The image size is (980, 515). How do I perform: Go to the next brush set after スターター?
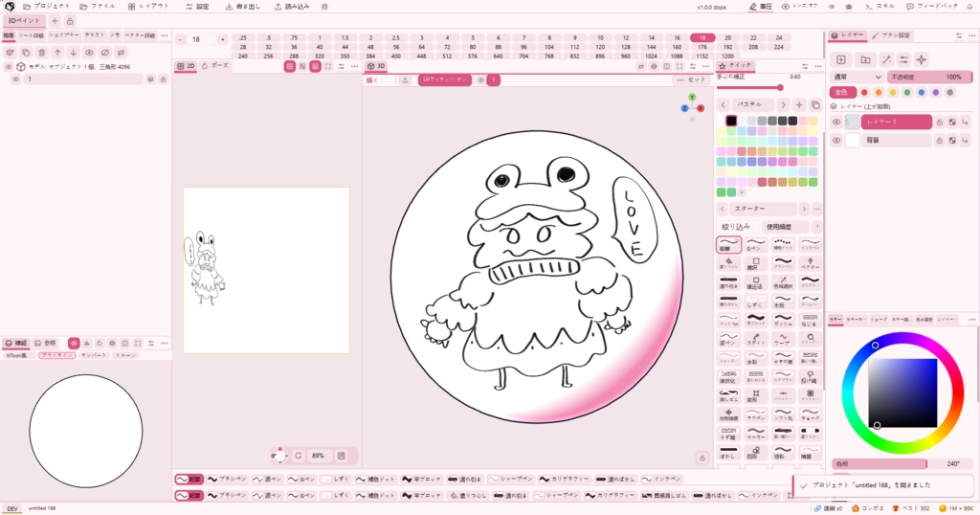[804, 209]
